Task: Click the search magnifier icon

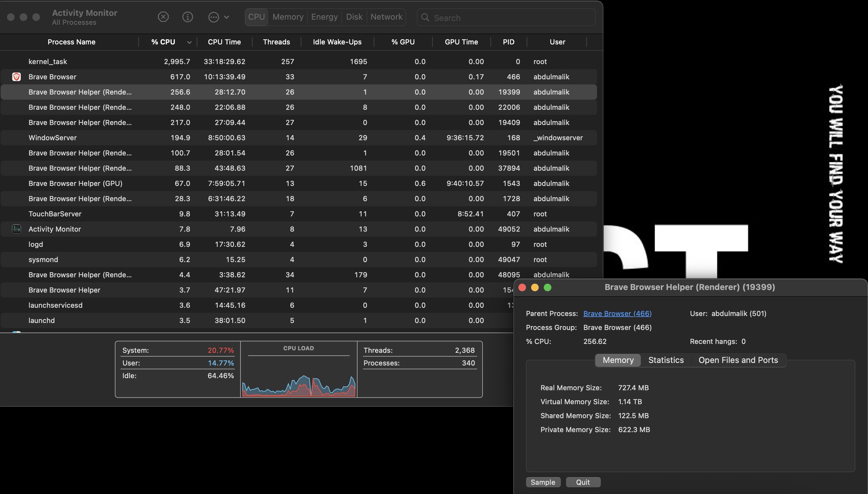Action: point(425,18)
